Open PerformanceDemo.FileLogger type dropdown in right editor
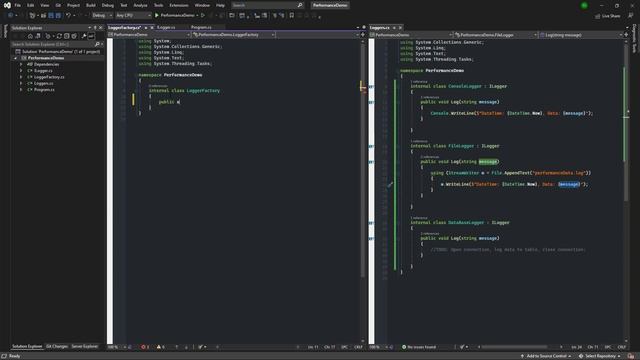The image size is (640, 360). pos(496,35)
